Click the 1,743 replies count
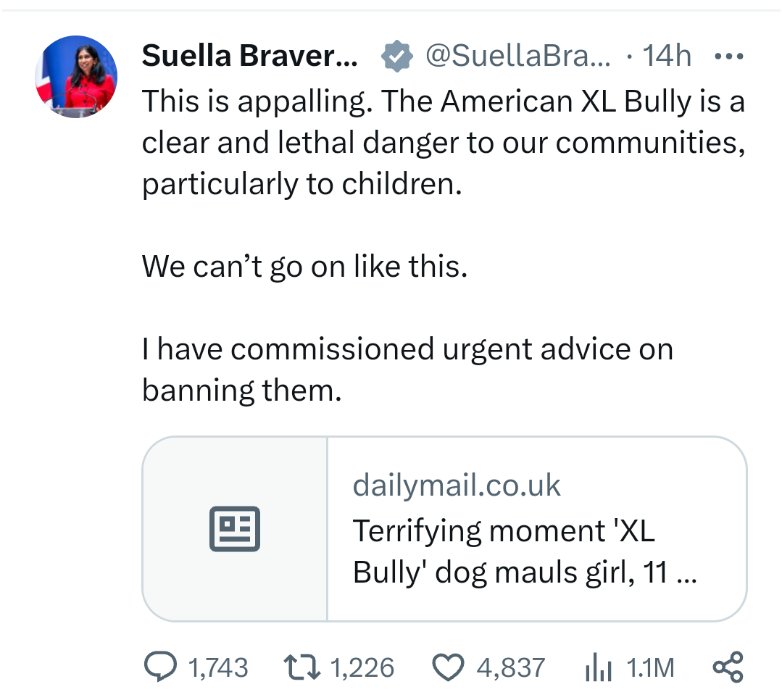Screen dimensions: 782x700 coord(217,667)
